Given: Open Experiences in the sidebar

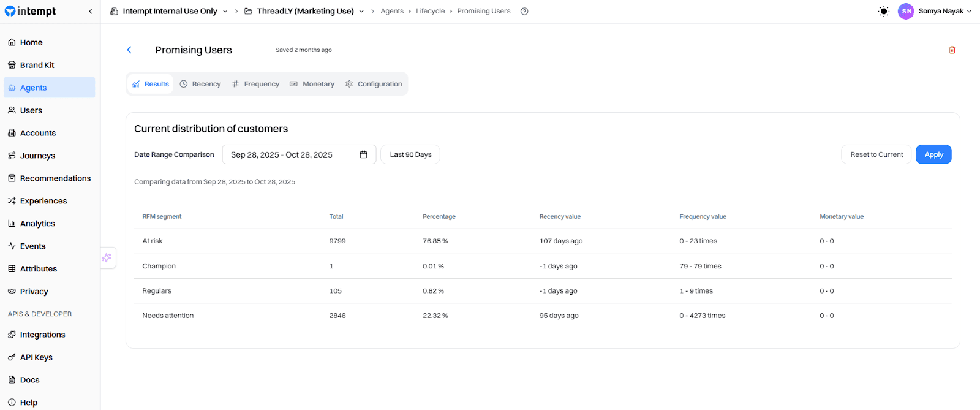Looking at the screenshot, I should pyautogui.click(x=49, y=201).
